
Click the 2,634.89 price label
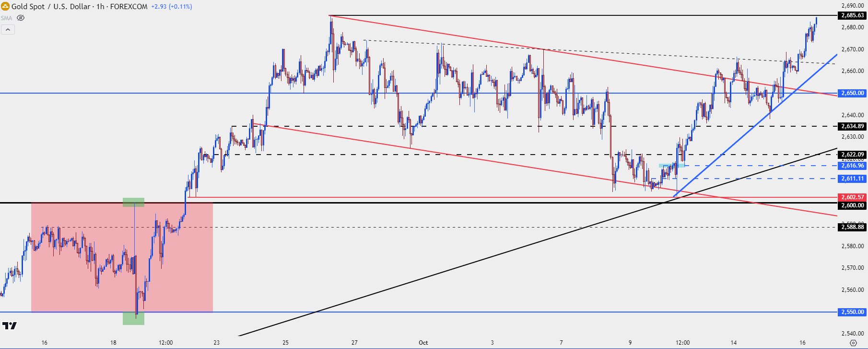[852, 126]
